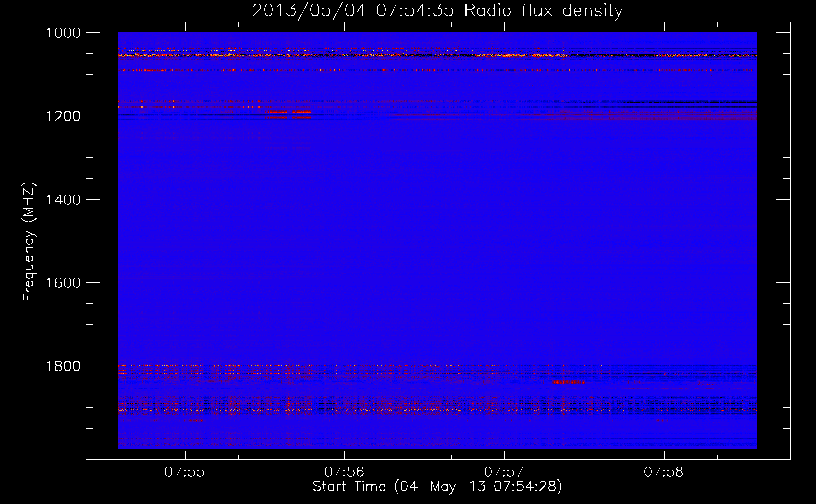816x504 pixels.
Task: Click the 1400 frequency tick label
Action: pyautogui.click(x=63, y=200)
